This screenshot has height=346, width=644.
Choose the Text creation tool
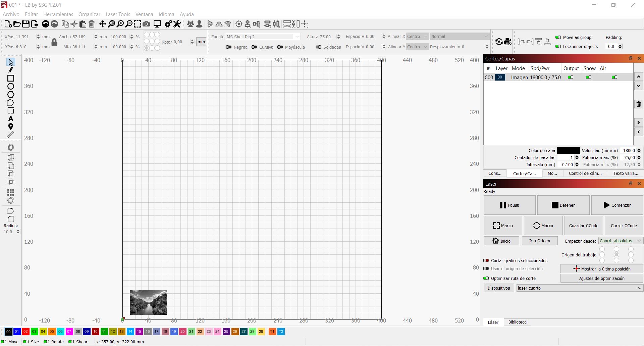click(x=11, y=118)
